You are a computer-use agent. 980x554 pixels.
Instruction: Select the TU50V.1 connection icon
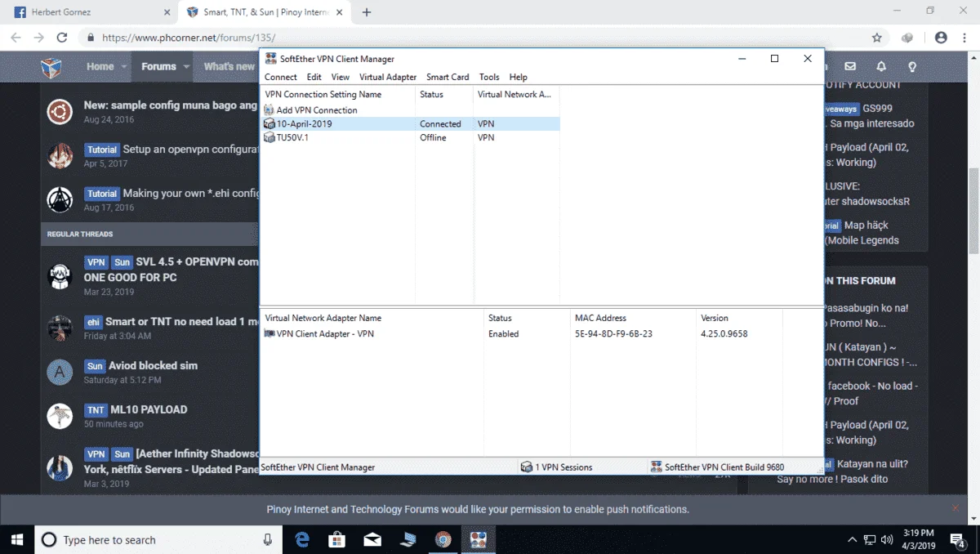pyautogui.click(x=269, y=137)
